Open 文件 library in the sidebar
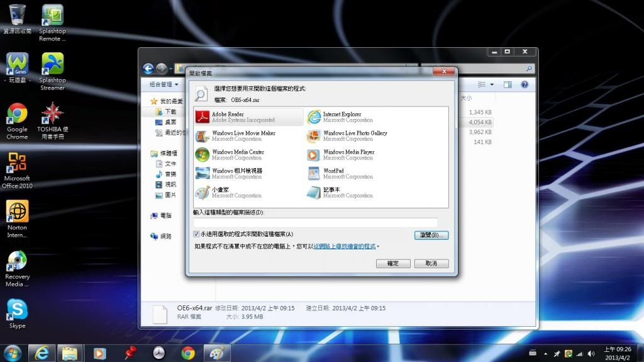 pyautogui.click(x=166, y=164)
